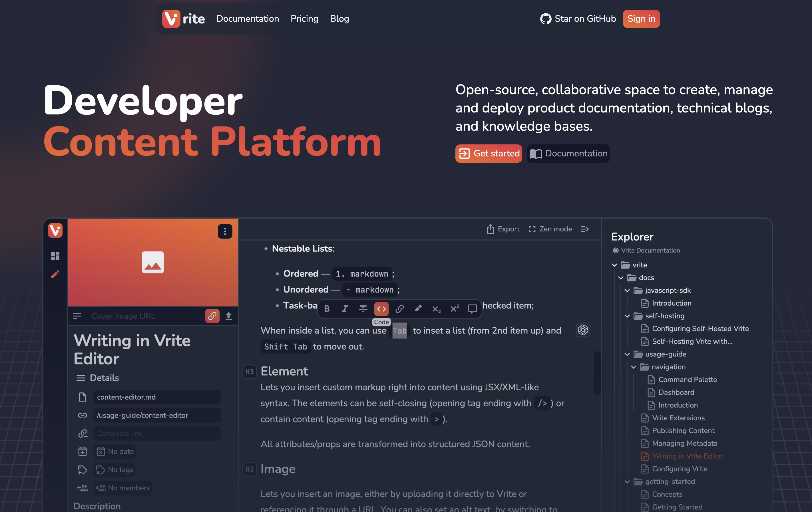812x512 pixels.
Task: Collapse the self-hosting folder
Action: (x=627, y=316)
